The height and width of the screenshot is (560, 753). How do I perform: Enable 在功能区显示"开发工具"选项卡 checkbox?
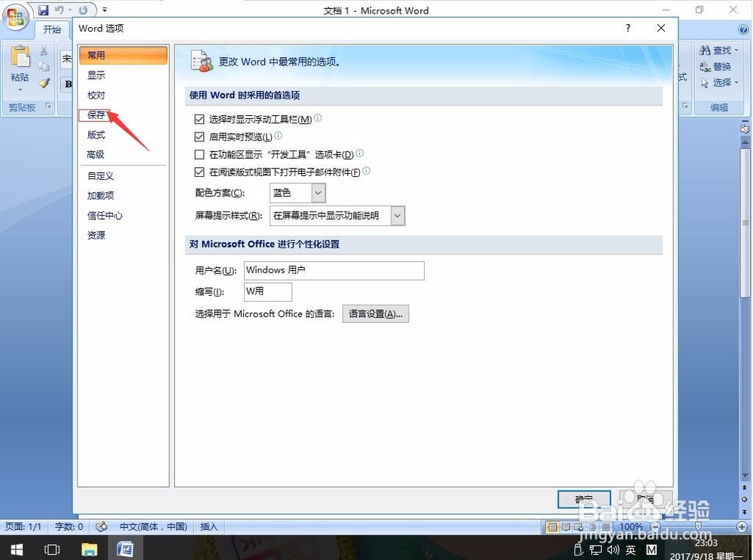click(200, 154)
